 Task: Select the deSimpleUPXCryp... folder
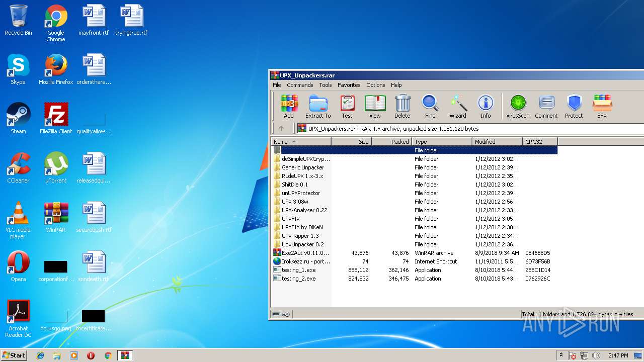pos(415,159)
